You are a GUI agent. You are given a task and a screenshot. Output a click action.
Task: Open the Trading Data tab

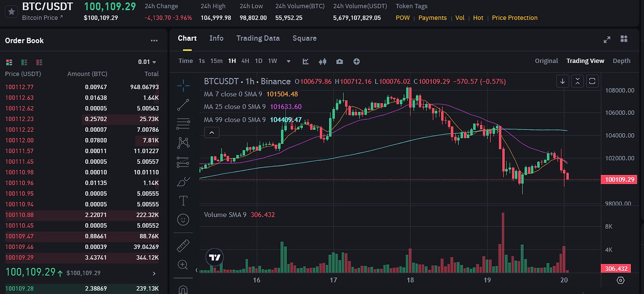tap(258, 38)
